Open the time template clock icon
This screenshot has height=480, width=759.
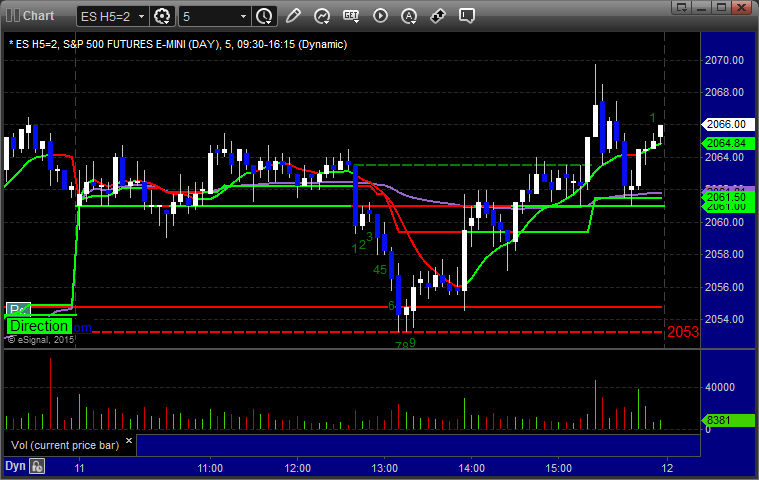264,16
